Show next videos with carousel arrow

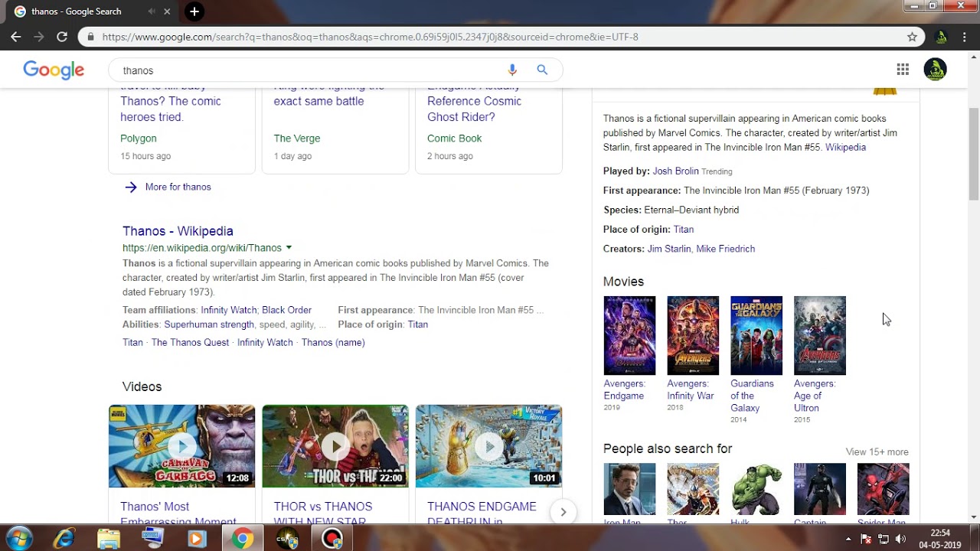click(x=563, y=513)
